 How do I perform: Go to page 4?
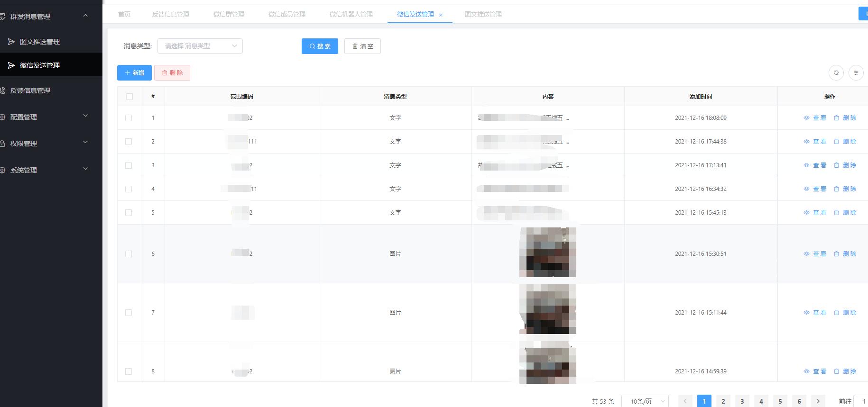pos(761,401)
